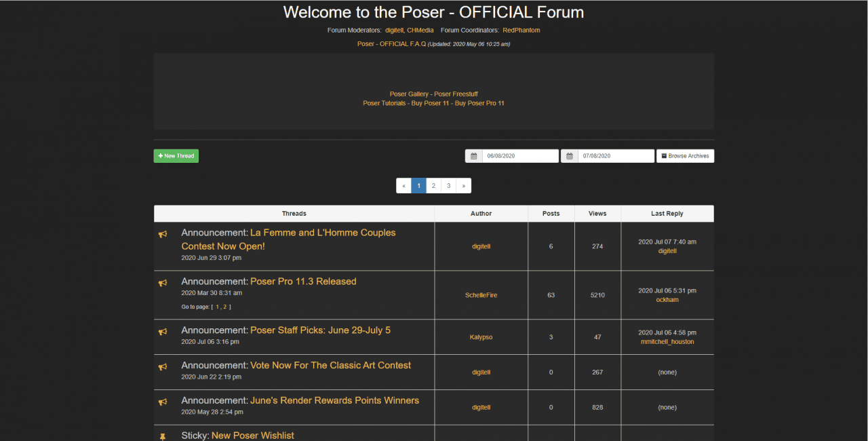Click the calendar icon beside the 06/08/2020 date

[x=473, y=155]
